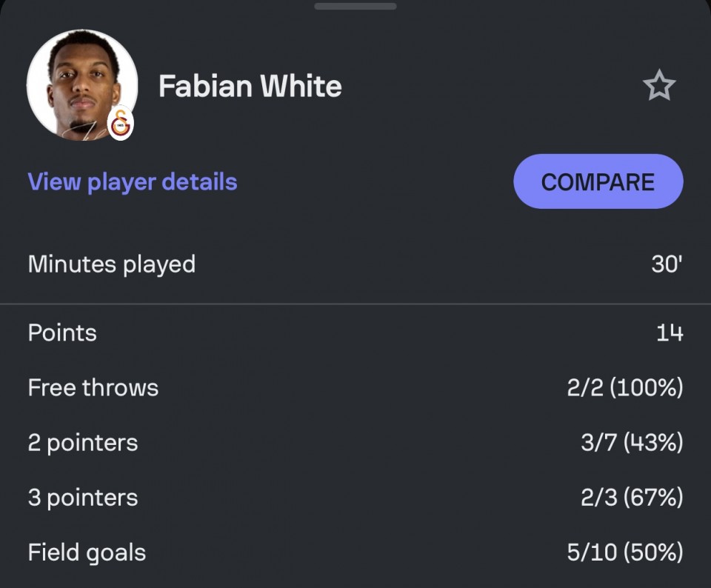The width and height of the screenshot is (711, 588).
Task: Select the 2 pointers label
Action: click(x=83, y=443)
